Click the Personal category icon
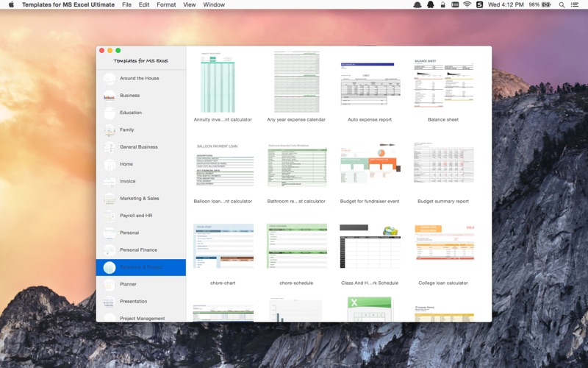 (x=110, y=233)
